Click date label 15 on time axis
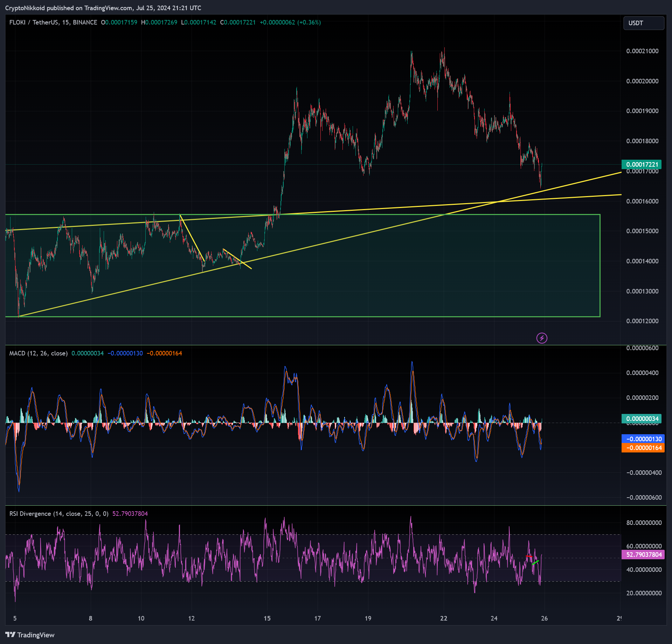672x644 pixels. click(x=267, y=618)
